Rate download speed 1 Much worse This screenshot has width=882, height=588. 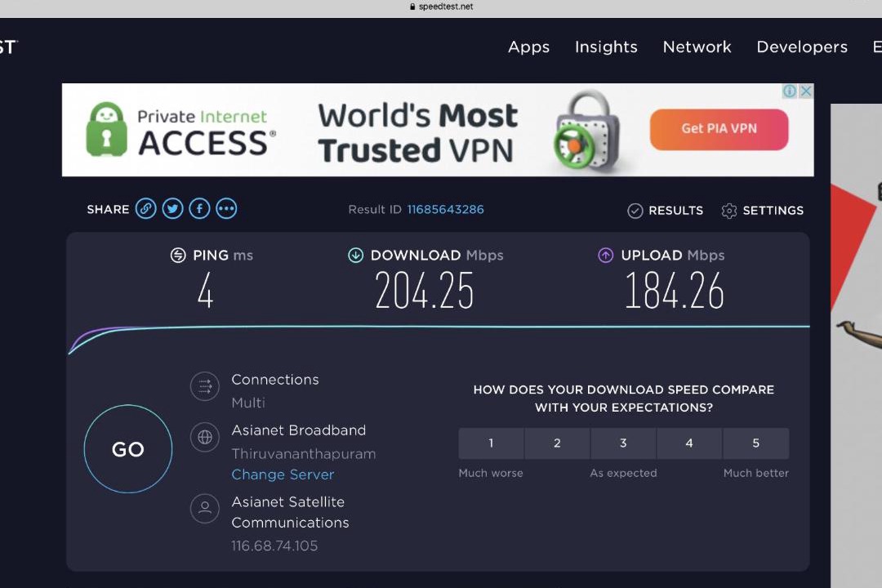[x=491, y=443]
